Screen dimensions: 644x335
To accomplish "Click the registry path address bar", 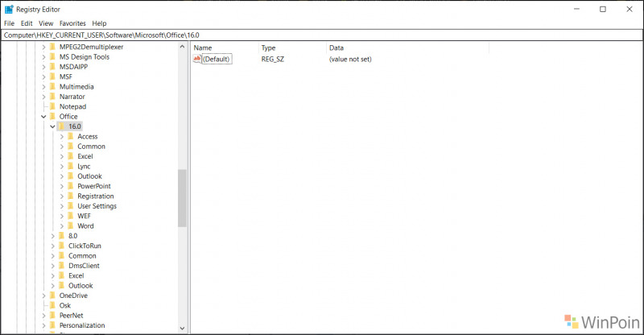I will pos(322,35).
